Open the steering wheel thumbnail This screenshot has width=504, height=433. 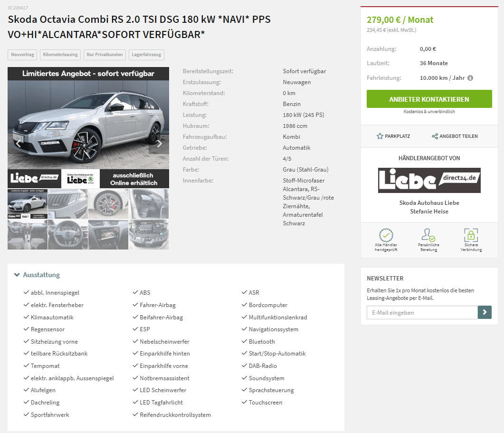(x=68, y=234)
